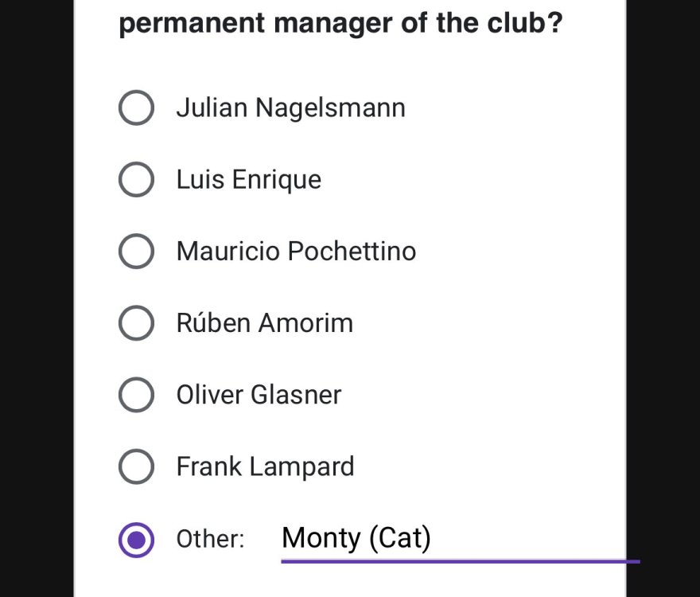Click the Rúben Amorim option text
Viewport: 700px width, 597px height.
click(264, 322)
